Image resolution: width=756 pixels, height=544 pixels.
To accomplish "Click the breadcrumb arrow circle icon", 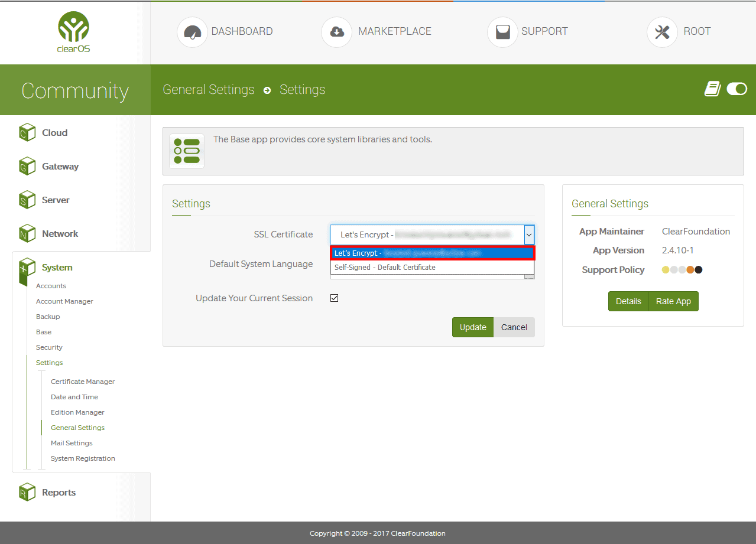I will [x=267, y=90].
